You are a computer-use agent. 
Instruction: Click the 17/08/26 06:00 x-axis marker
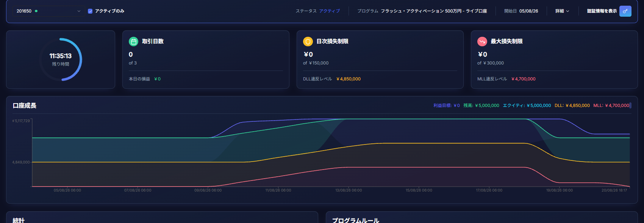[x=489, y=190]
